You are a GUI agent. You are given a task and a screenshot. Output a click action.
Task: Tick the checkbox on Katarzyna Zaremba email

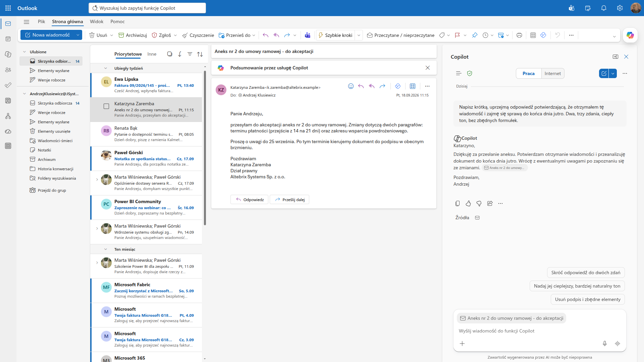pos(106,106)
